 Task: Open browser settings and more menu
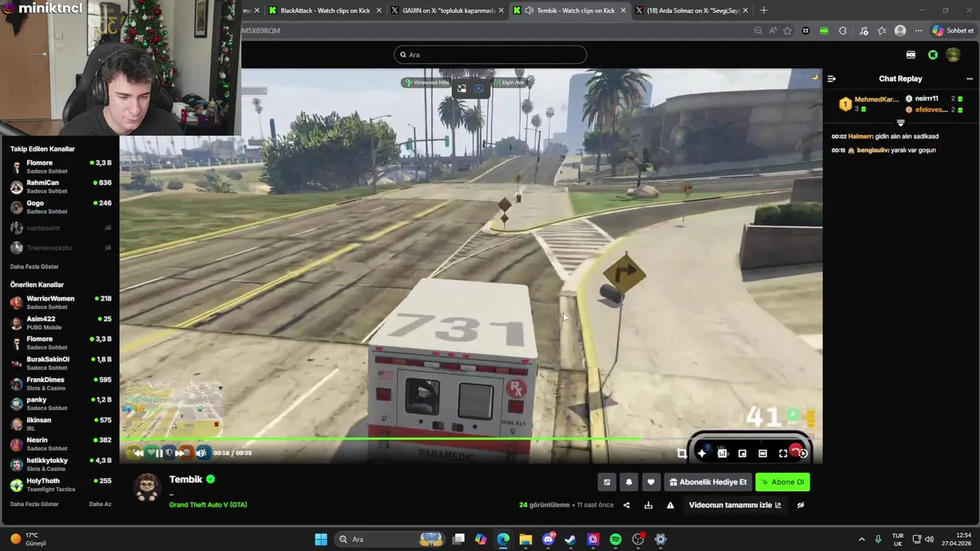918,31
